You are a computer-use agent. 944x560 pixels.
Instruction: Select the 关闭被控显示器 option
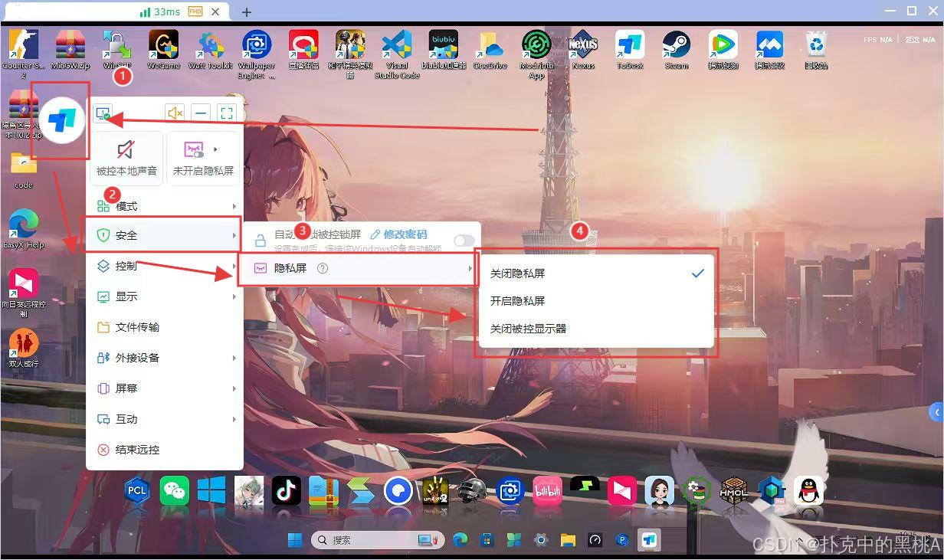[596, 329]
